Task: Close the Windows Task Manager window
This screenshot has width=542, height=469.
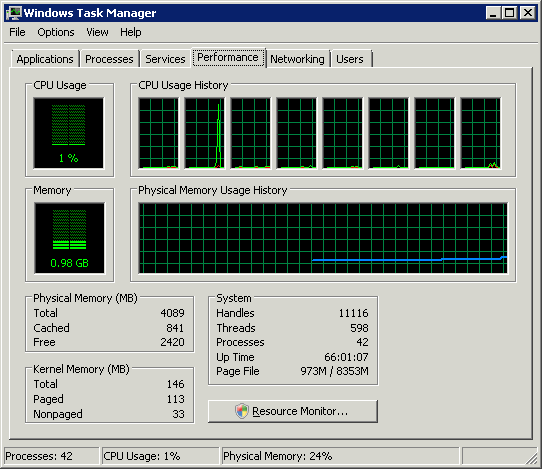Action: (528, 13)
